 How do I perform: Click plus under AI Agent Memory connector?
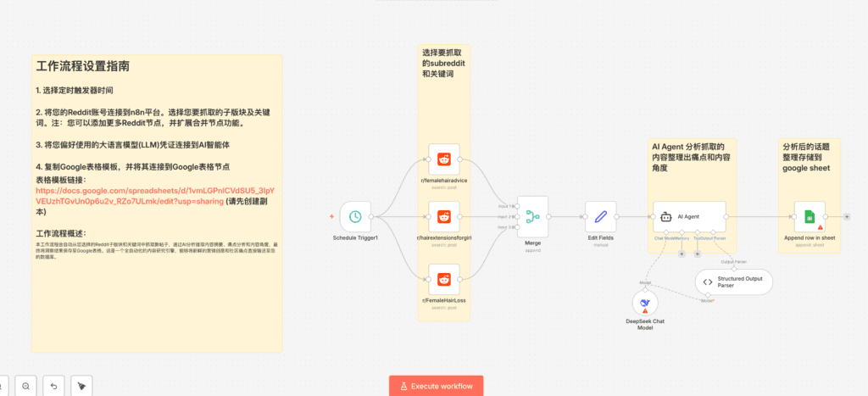(x=682, y=254)
